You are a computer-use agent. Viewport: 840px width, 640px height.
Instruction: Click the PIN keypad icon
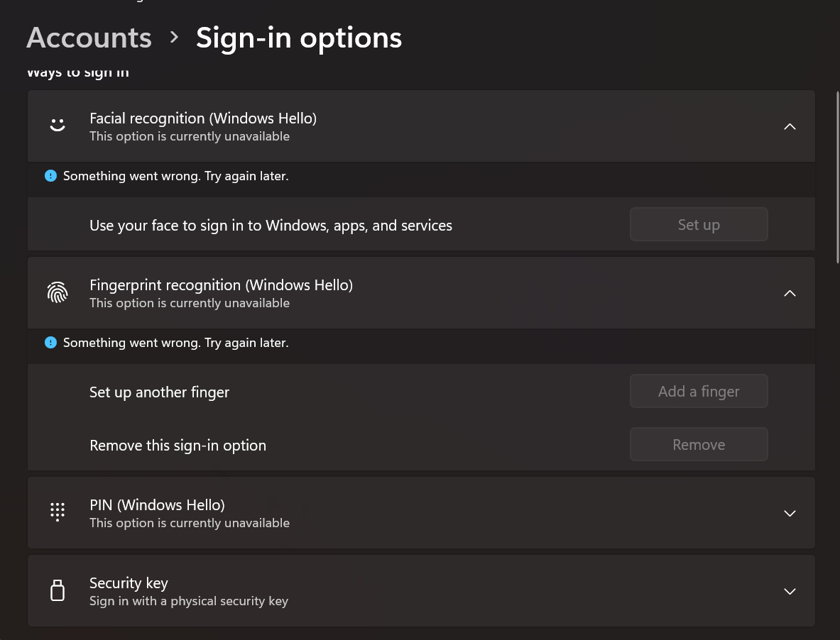point(58,512)
